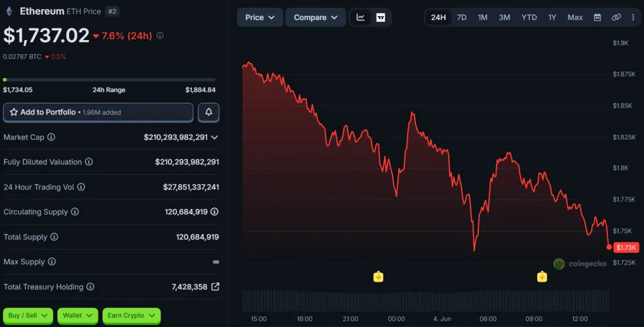Screen dimensions: 644x327
Task: Open chart more options menu
Action: (x=633, y=17)
